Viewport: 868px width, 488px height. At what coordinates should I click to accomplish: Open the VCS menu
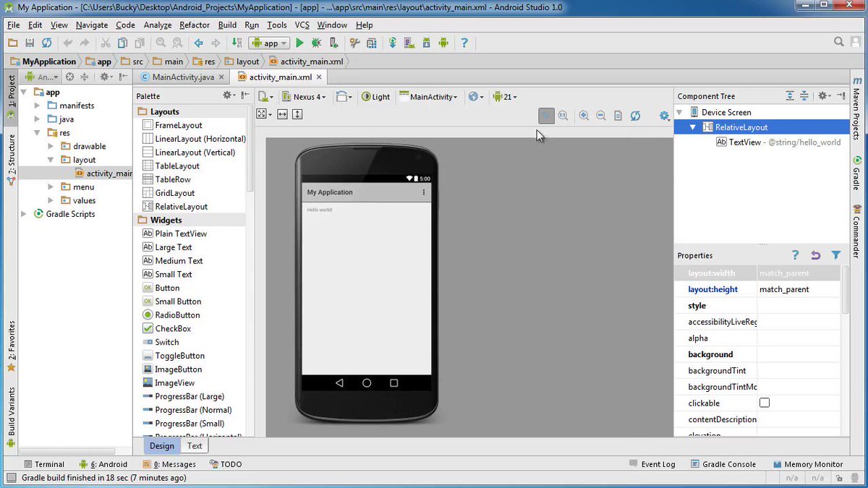click(x=302, y=25)
